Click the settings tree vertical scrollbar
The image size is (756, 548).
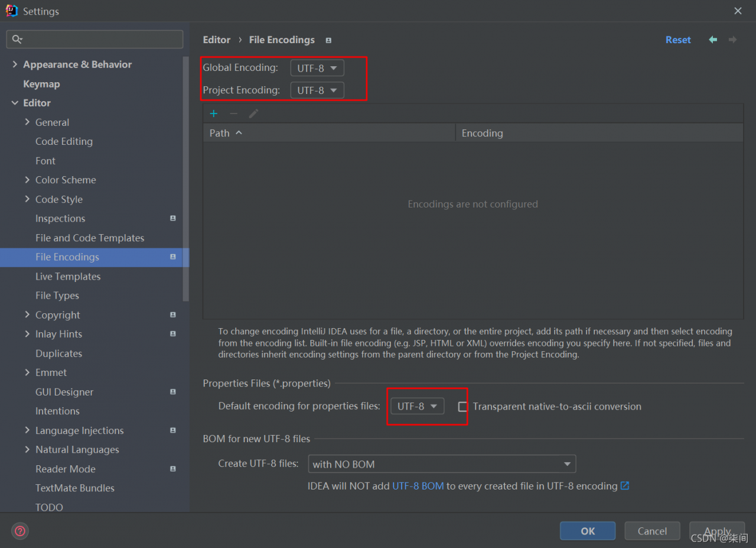tap(186, 179)
